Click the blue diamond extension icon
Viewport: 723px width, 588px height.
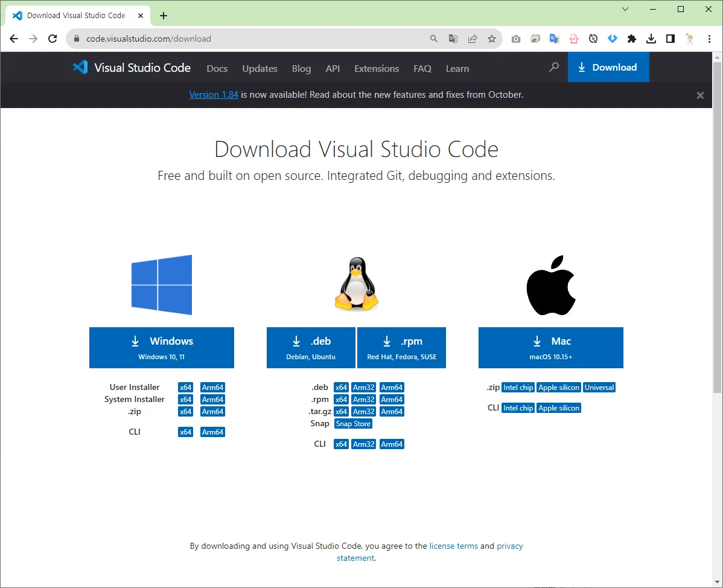point(613,39)
